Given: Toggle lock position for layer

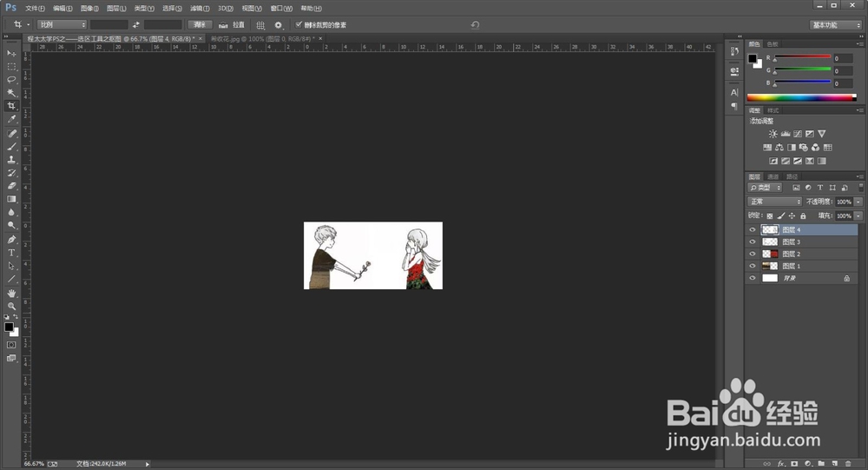Looking at the screenshot, I should click(792, 215).
